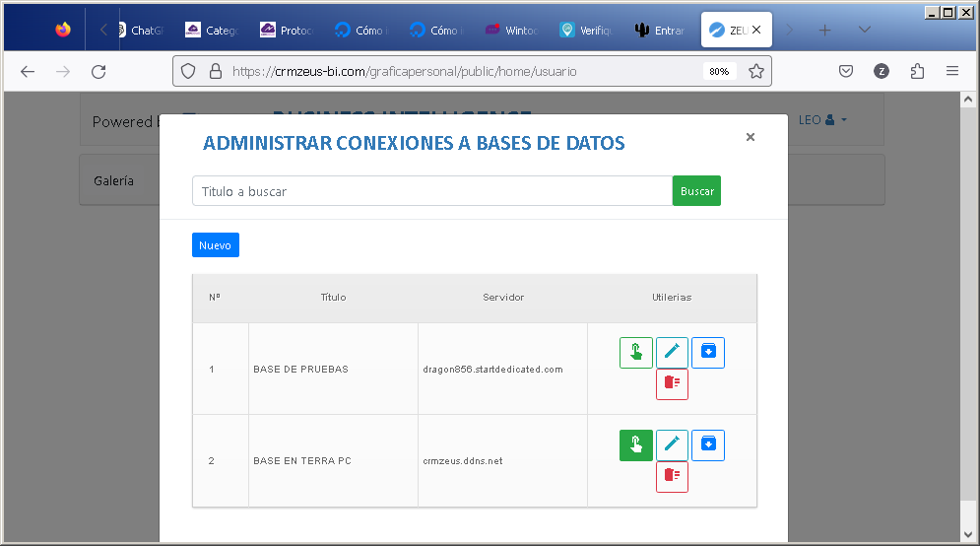Close the database connections dialog with X

(751, 137)
